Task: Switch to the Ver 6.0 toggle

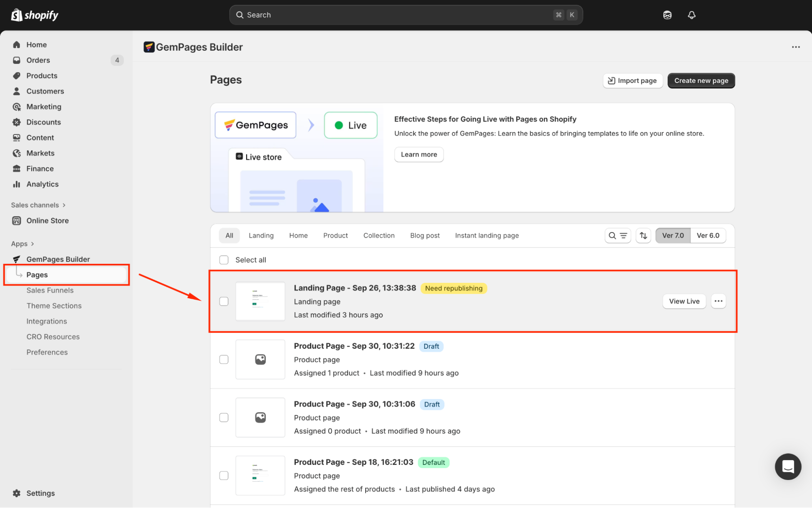Action: coord(708,235)
